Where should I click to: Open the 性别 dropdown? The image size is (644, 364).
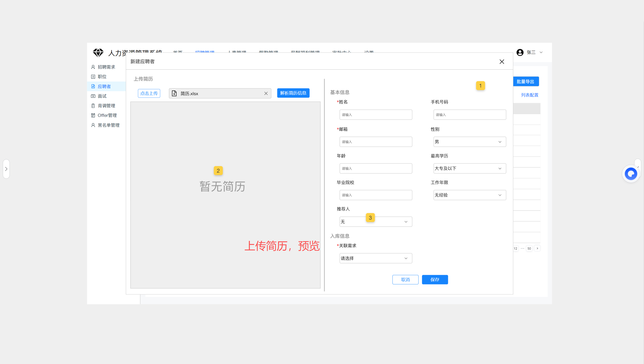(470, 142)
